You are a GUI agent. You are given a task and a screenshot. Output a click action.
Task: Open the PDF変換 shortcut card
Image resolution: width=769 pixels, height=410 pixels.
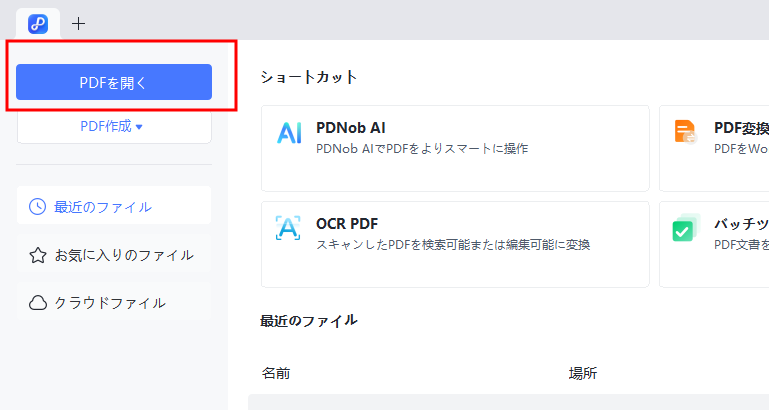(x=714, y=148)
